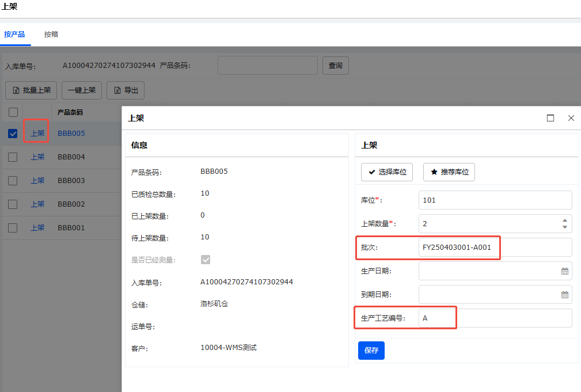Focus the 到期日期 date field

tap(495, 295)
